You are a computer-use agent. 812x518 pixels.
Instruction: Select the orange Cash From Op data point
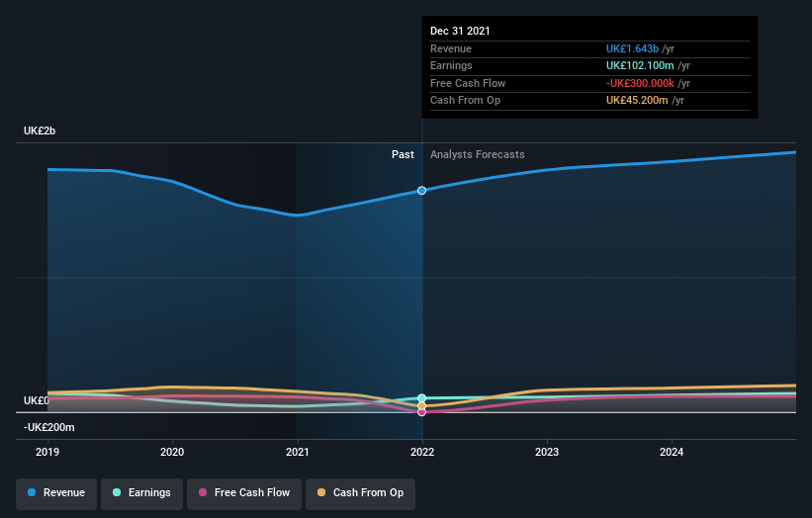421,405
